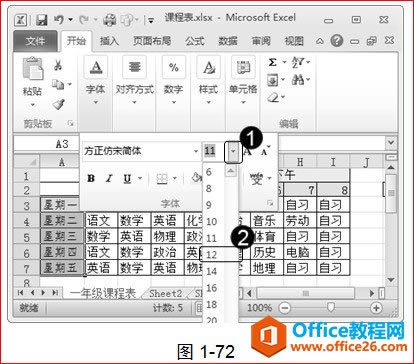Switch to the 审阅 ribbon tab
Viewport: 414px width, 364px height.
pyautogui.click(x=261, y=41)
